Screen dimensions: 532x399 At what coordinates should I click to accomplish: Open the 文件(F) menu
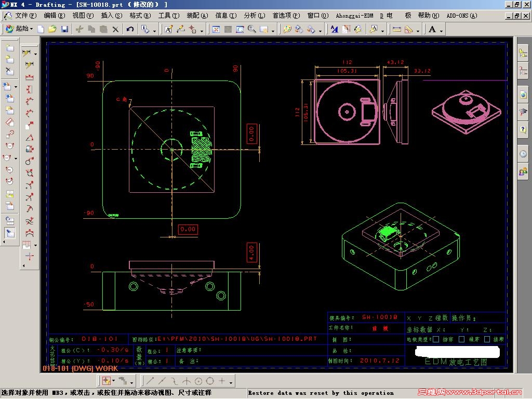pos(26,16)
